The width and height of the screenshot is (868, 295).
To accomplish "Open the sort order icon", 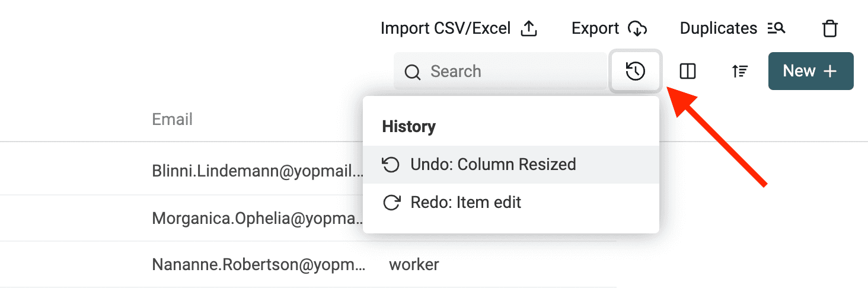I will (739, 71).
